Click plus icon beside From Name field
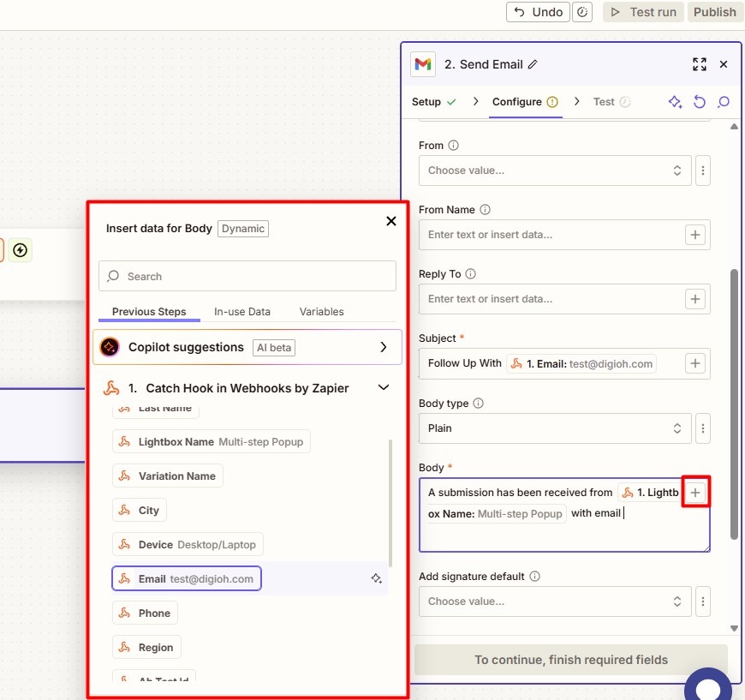The height and width of the screenshot is (700, 745). pos(695,235)
